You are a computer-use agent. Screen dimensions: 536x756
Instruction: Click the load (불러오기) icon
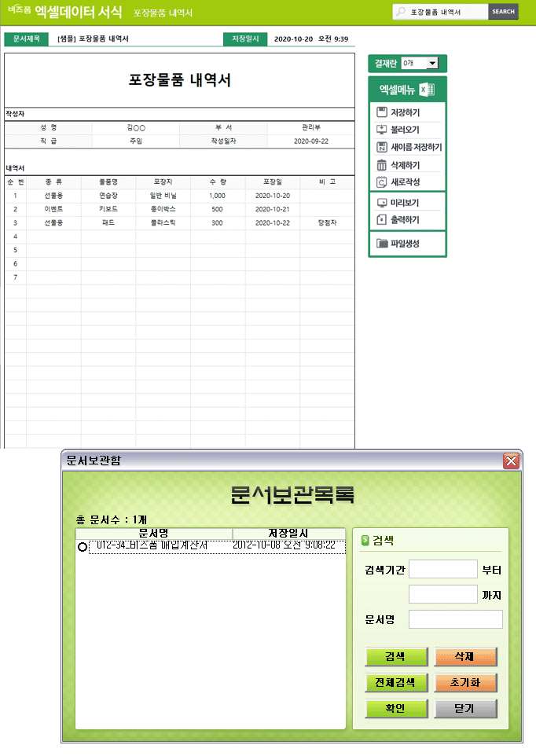click(x=381, y=129)
